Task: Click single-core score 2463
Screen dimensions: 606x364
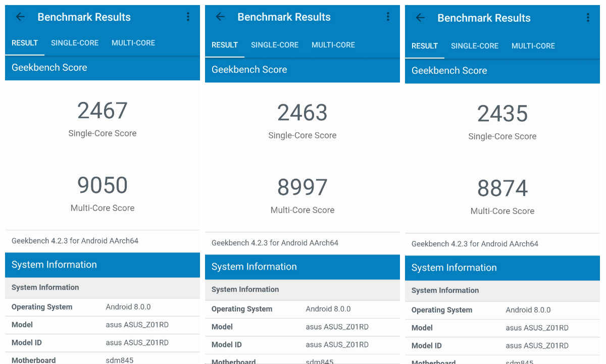Action: click(x=302, y=113)
